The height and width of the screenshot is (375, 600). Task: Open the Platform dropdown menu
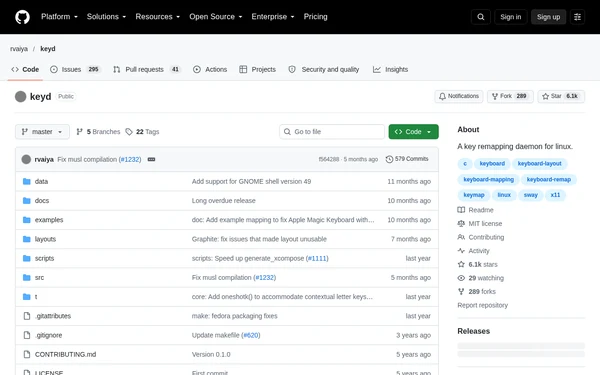[59, 17]
